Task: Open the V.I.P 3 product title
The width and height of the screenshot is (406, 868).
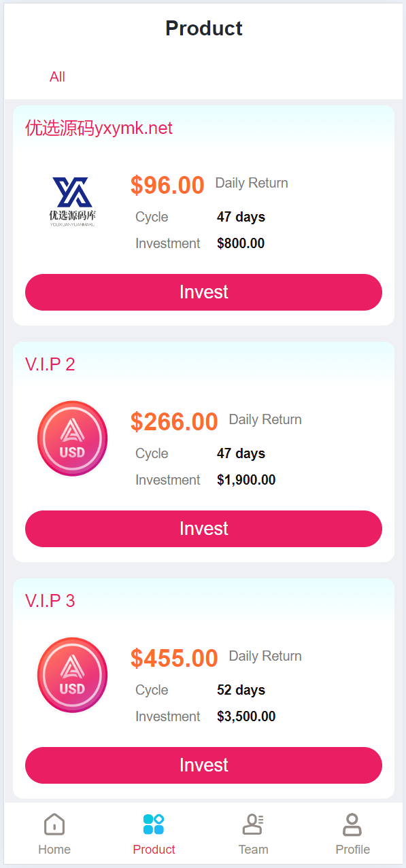Action: (x=50, y=601)
